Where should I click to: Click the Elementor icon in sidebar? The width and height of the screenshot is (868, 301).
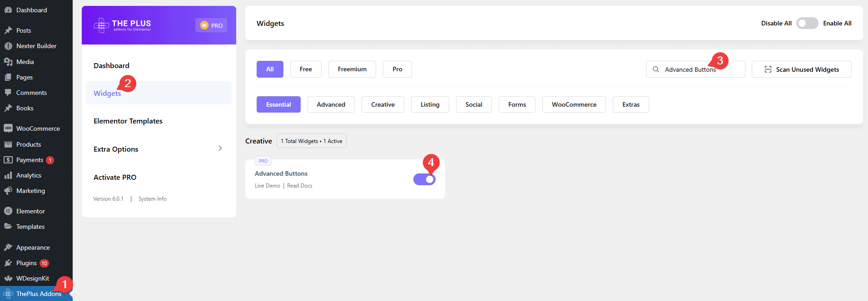[x=8, y=211]
